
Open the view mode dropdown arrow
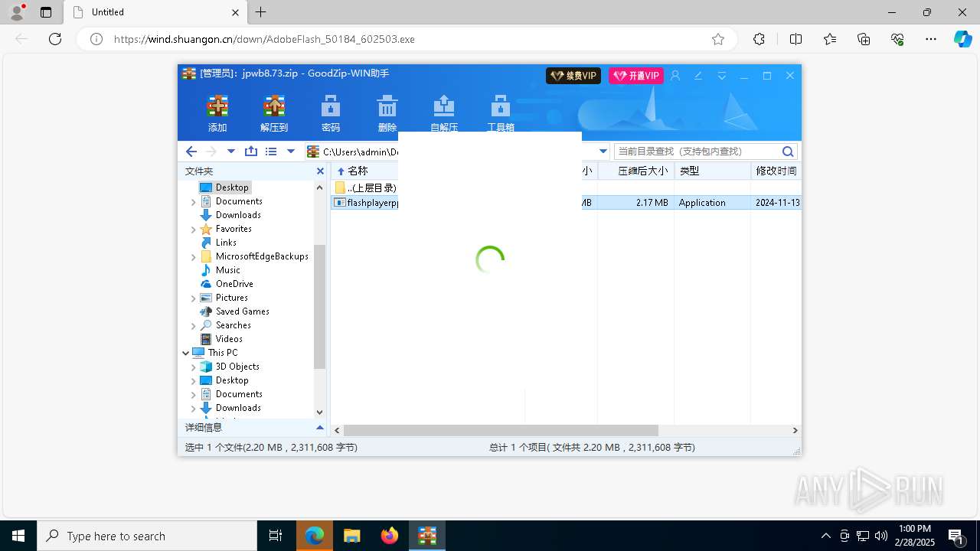pyautogui.click(x=291, y=152)
